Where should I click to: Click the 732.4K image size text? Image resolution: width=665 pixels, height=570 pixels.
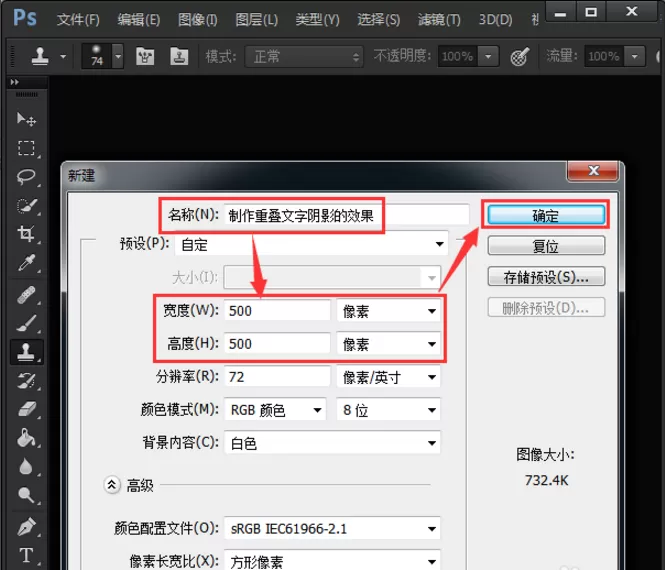[546, 481]
